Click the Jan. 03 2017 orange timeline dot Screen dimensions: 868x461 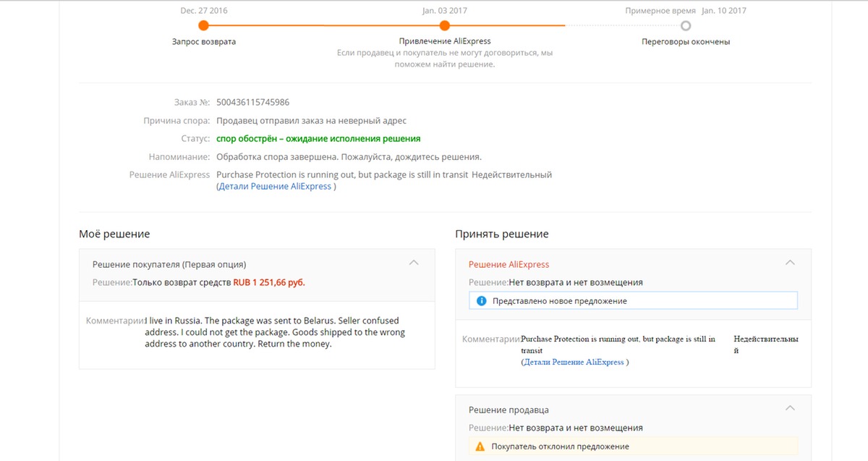pyautogui.click(x=445, y=25)
